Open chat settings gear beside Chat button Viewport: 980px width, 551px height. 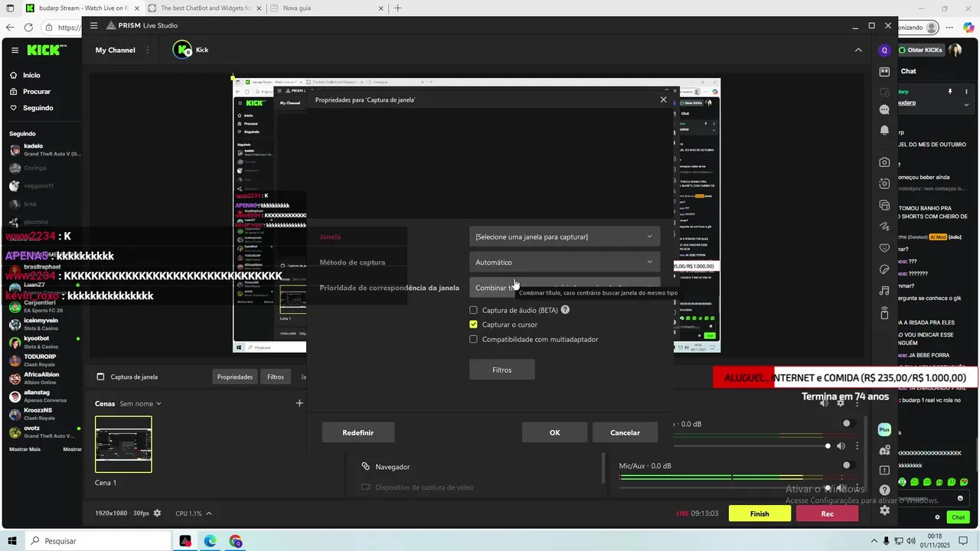937,517
